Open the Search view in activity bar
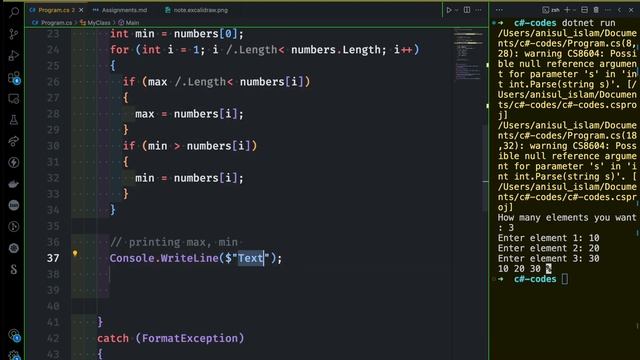640x360 pixels. (x=14, y=12)
